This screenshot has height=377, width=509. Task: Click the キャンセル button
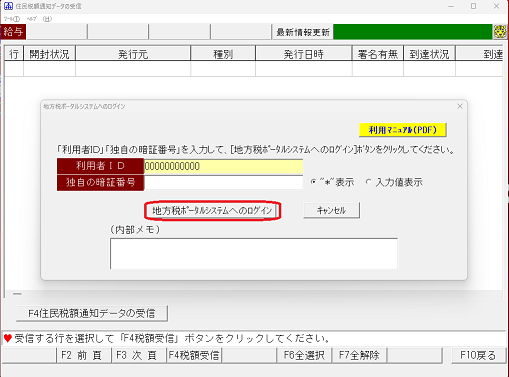coord(331,210)
